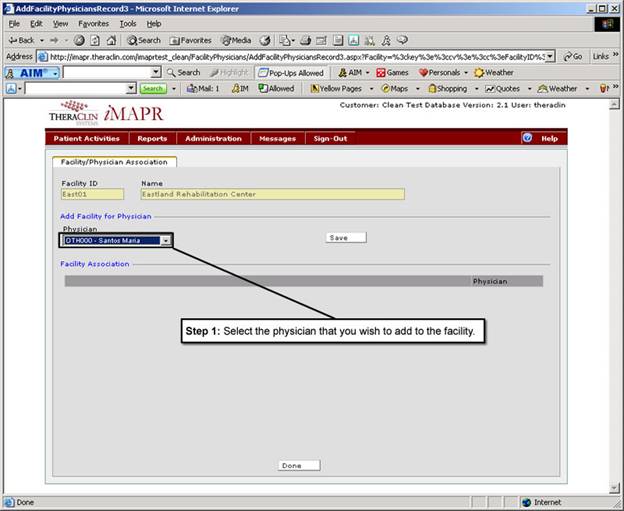
Task: Open the Patient Activities menu
Action: [87, 138]
